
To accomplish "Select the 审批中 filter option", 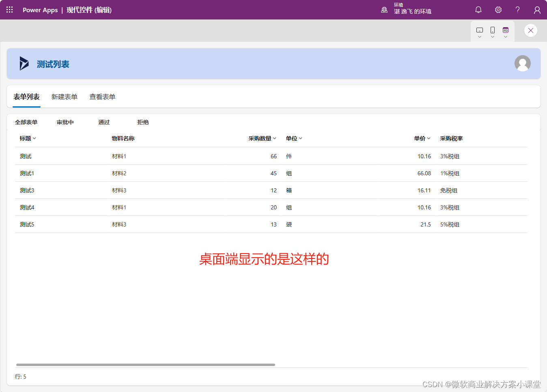I will pos(65,122).
